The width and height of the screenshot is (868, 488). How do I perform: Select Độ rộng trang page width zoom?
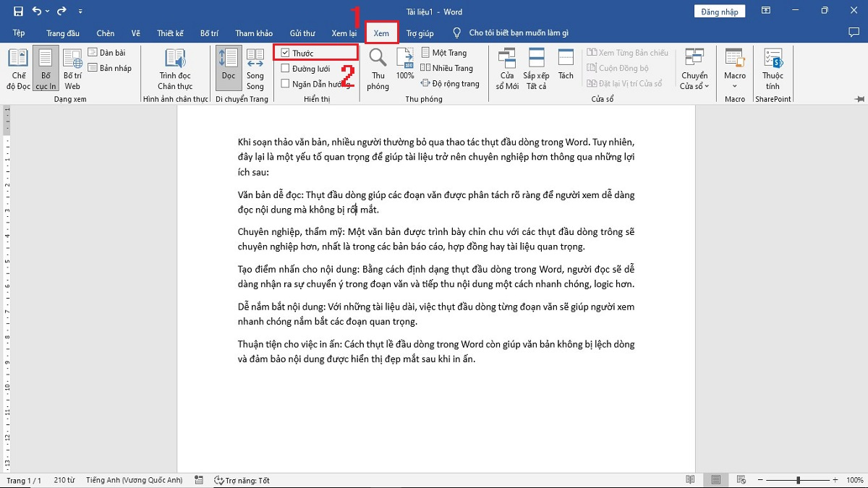point(450,83)
